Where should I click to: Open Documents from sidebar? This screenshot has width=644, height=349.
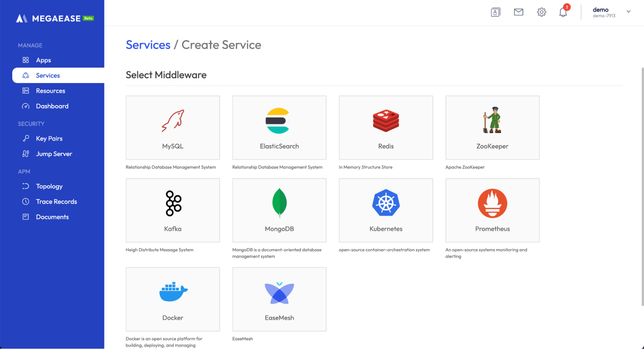pos(52,217)
